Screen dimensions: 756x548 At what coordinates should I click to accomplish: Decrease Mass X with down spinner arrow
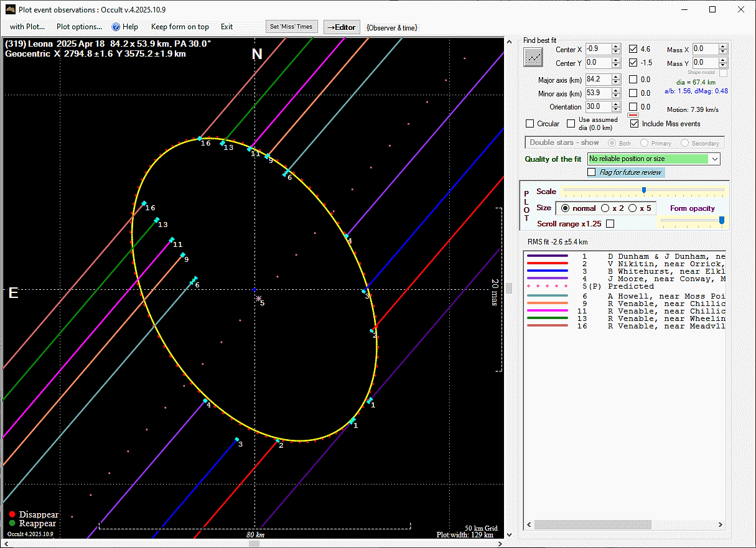coord(722,52)
